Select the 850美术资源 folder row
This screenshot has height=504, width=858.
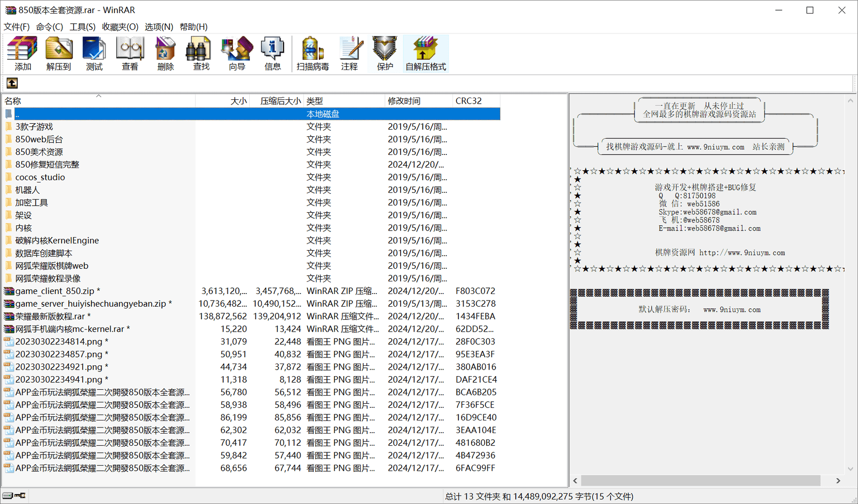pyautogui.click(x=252, y=152)
